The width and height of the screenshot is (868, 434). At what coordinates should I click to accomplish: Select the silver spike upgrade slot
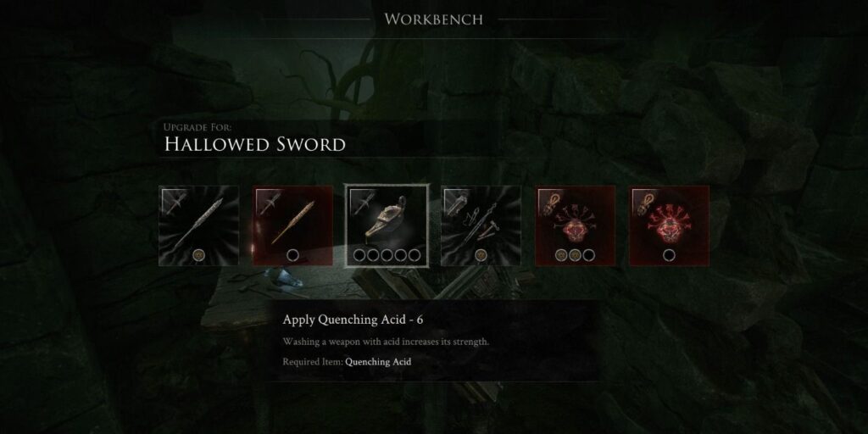point(198,225)
